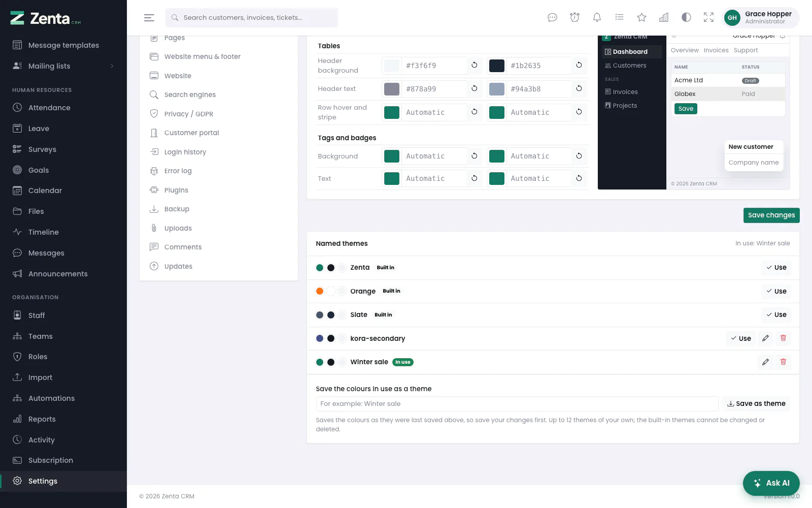
Task: Delete the kora-secondary theme
Action: [783, 338]
